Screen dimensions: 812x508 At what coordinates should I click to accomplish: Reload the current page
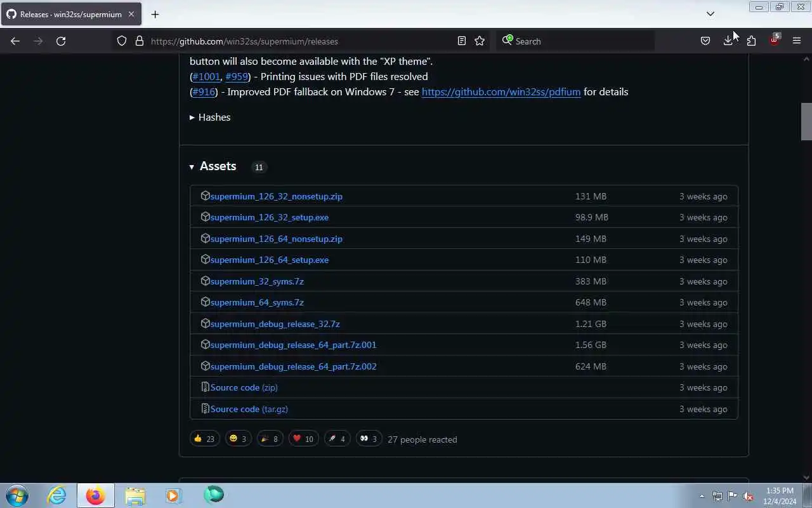(61, 41)
